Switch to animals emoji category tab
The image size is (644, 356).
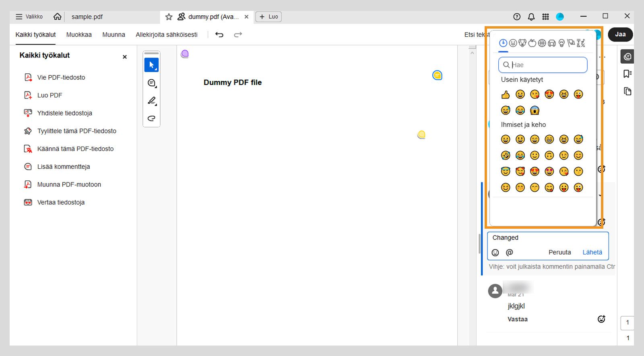point(522,43)
